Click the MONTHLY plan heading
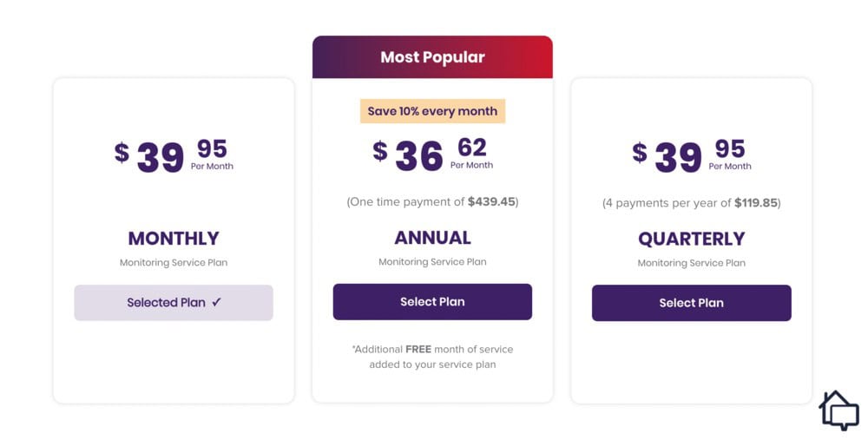Image resolution: width=868 pixels, height=440 pixels. 174,238
